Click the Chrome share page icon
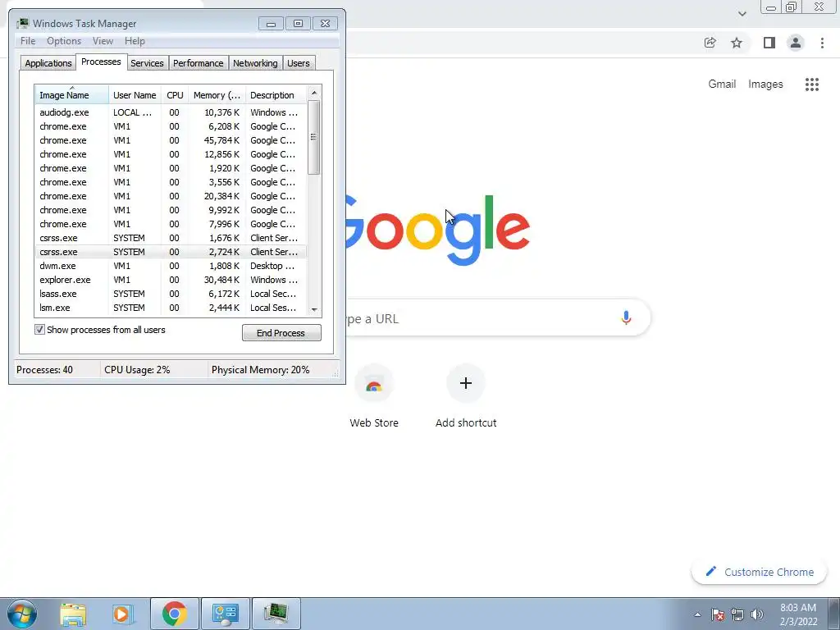 710,43
